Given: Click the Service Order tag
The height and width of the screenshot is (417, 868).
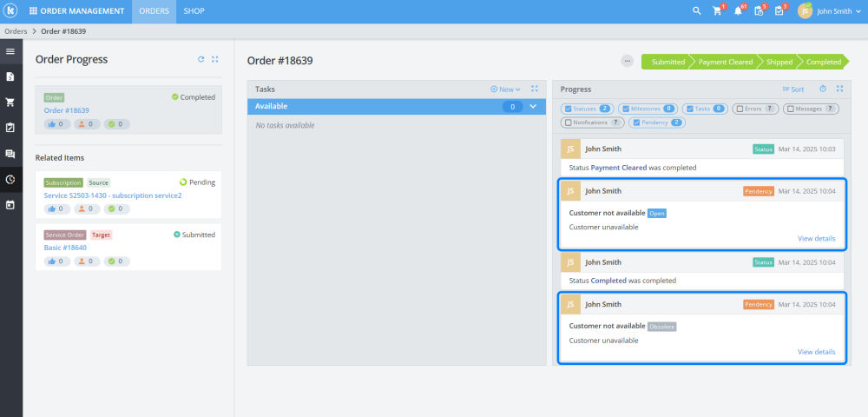Looking at the screenshot, I should [x=65, y=235].
